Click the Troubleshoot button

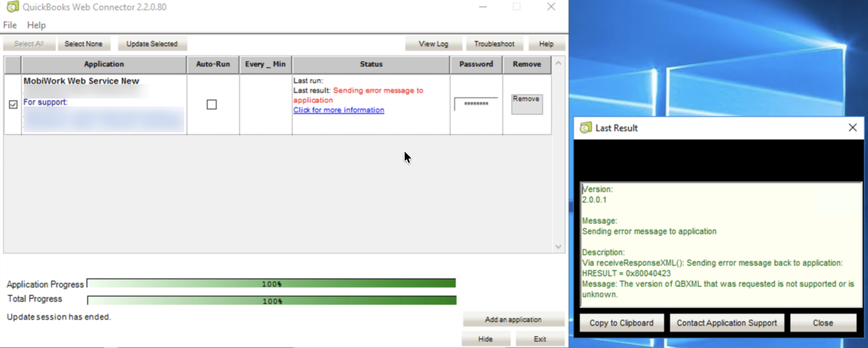point(494,44)
